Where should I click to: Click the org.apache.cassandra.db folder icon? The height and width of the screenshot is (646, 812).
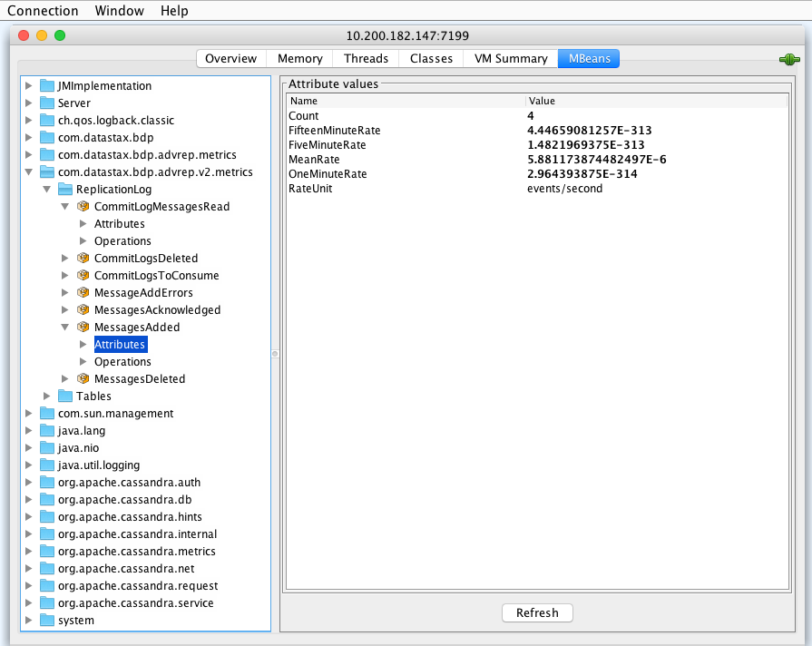[46, 499]
